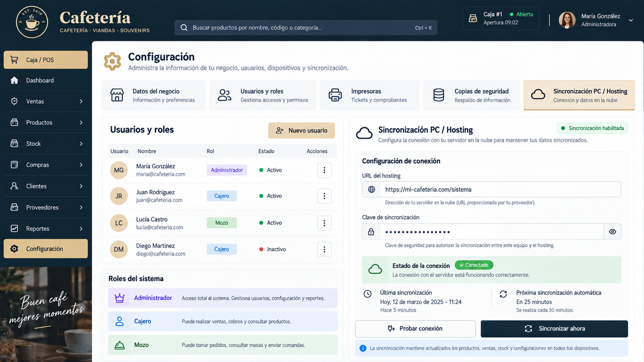This screenshot has height=362, width=644.
Task: Select the Sincronización PC / Hosting tab
Action: pyautogui.click(x=579, y=95)
